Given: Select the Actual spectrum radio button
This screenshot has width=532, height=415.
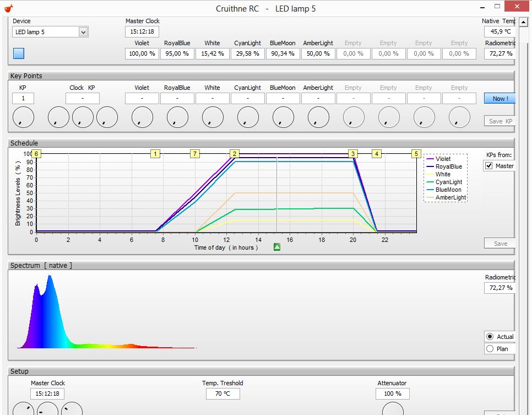Looking at the screenshot, I should [490, 337].
